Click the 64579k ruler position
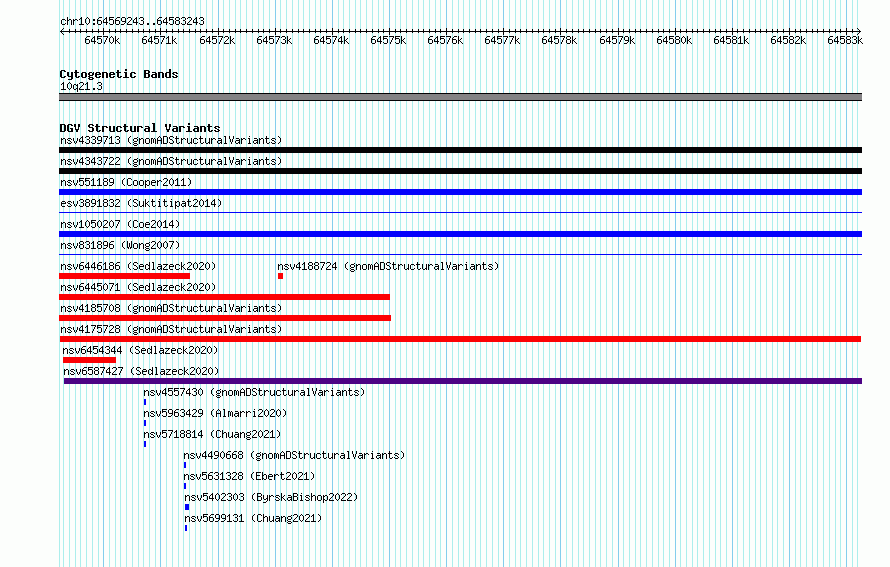This screenshot has height=567, width=890. point(617,40)
